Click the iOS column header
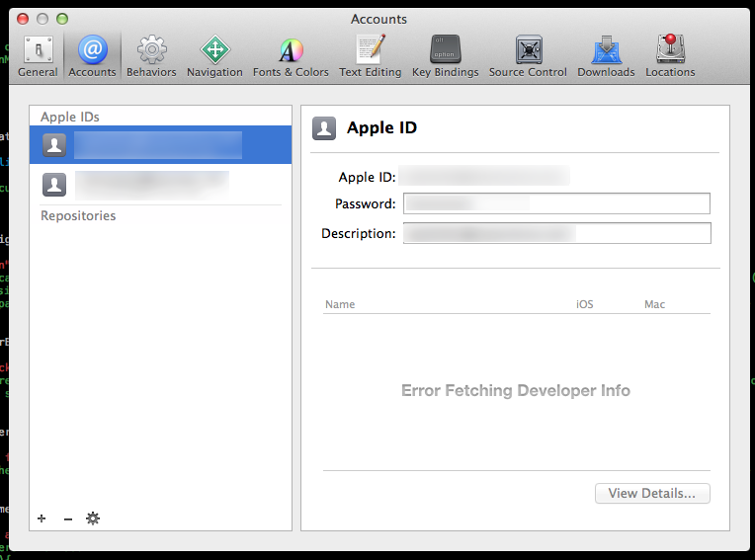Image resolution: width=755 pixels, height=560 pixels. pyautogui.click(x=585, y=304)
